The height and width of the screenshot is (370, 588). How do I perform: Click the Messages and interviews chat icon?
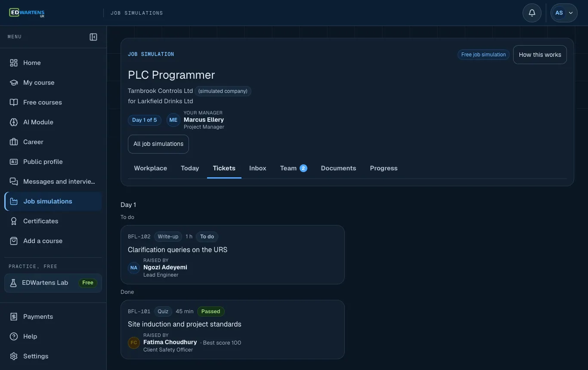tap(14, 182)
